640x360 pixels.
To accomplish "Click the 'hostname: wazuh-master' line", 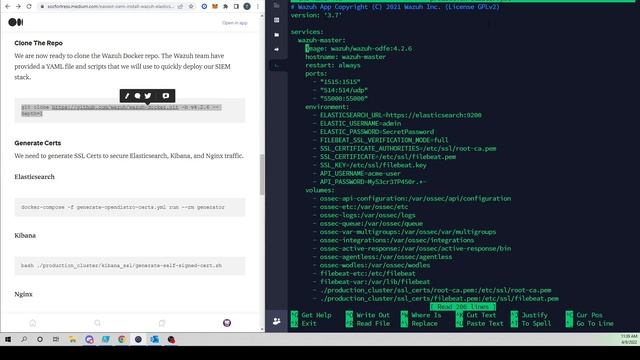I will coord(345,57).
